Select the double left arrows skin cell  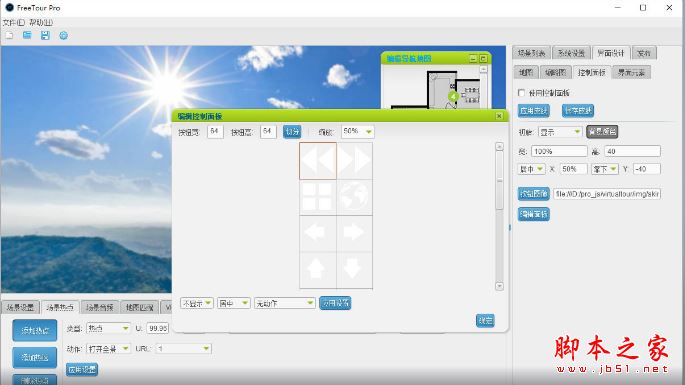pyautogui.click(x=318, y=160)
